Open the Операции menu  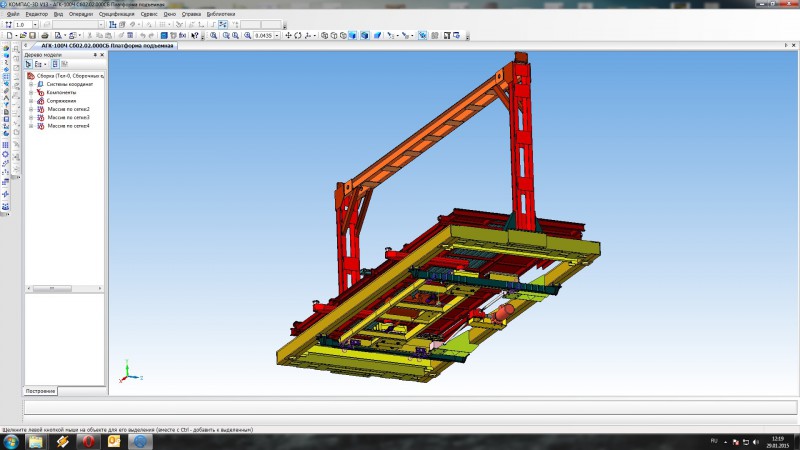click(x=81, y=14)
